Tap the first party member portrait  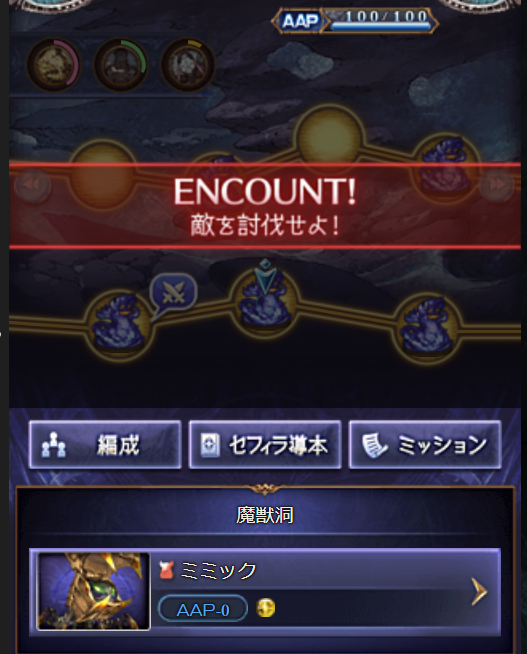[x=53, y=65]
